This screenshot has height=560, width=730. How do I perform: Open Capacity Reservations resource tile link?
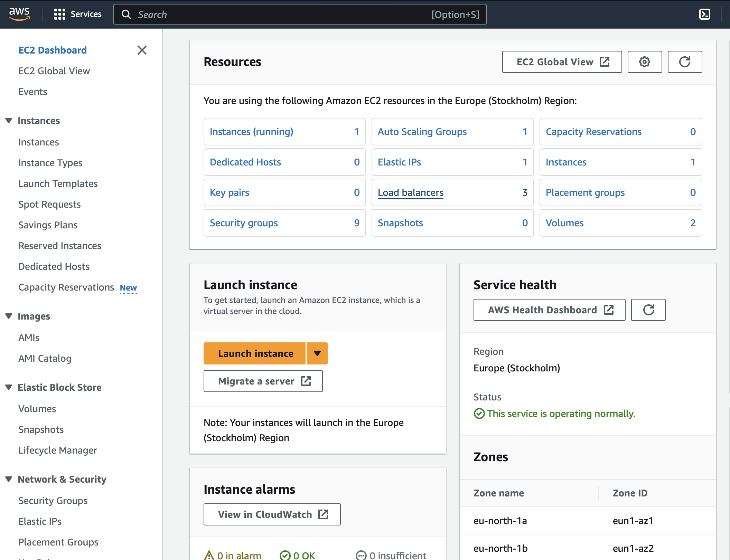(594, 132)
